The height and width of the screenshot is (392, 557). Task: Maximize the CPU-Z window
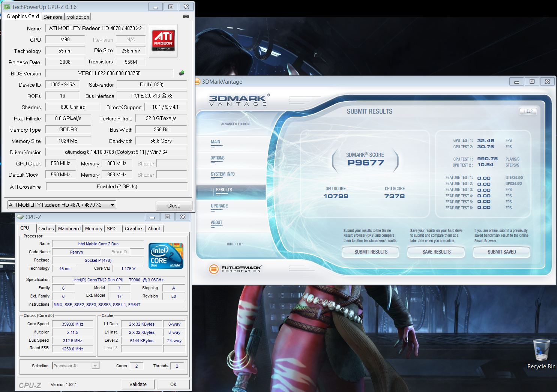(x=167, y=217)
